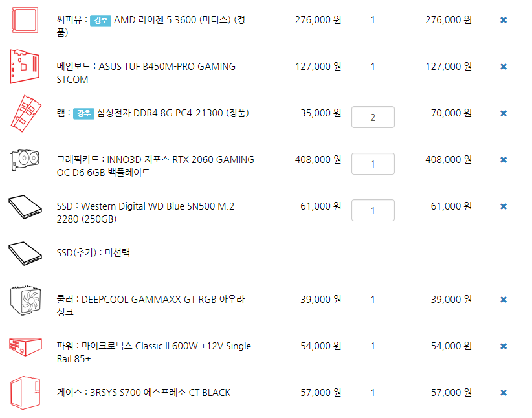Image resolution: width=532 pixels, height=418 pixels.
Task: Remove the ASUS TUF B450M-PRO motherboard
Action: (x=504, y=67)
